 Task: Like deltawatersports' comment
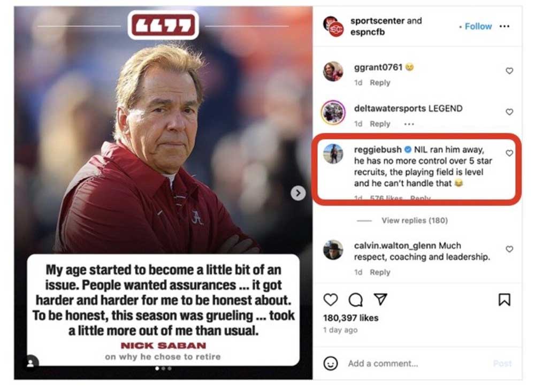[x=509, y=112]
